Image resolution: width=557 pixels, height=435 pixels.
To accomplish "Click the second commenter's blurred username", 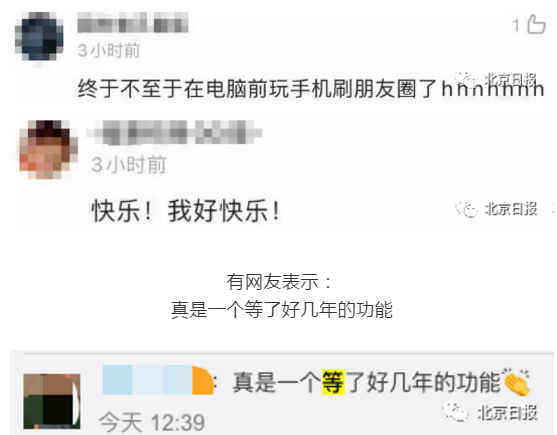I will pyautogui.click(x=174, y=133).
